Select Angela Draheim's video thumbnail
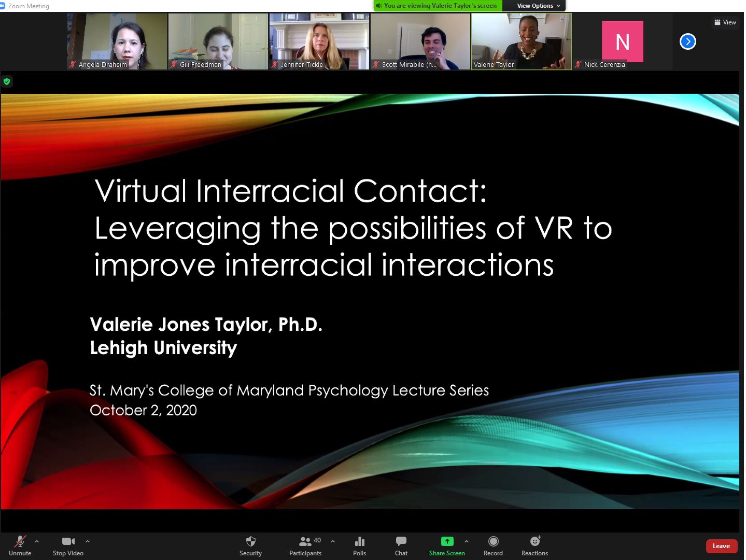 [117, 41]
